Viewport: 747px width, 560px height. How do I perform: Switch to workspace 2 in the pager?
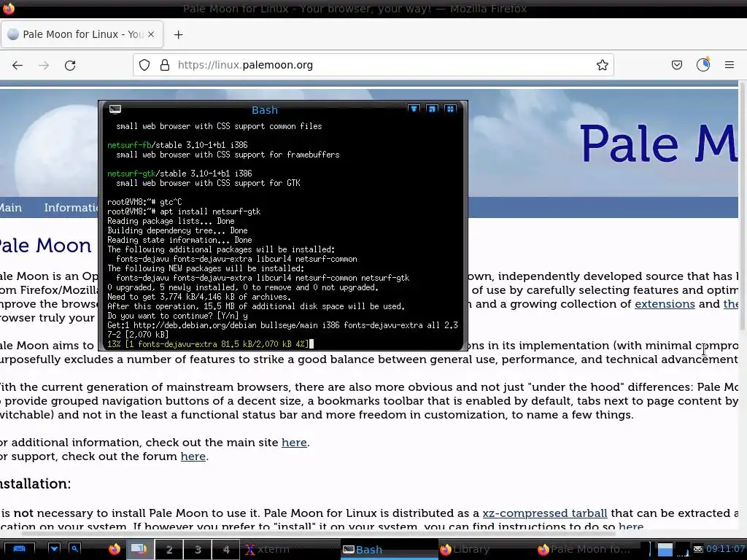[169, 550]
